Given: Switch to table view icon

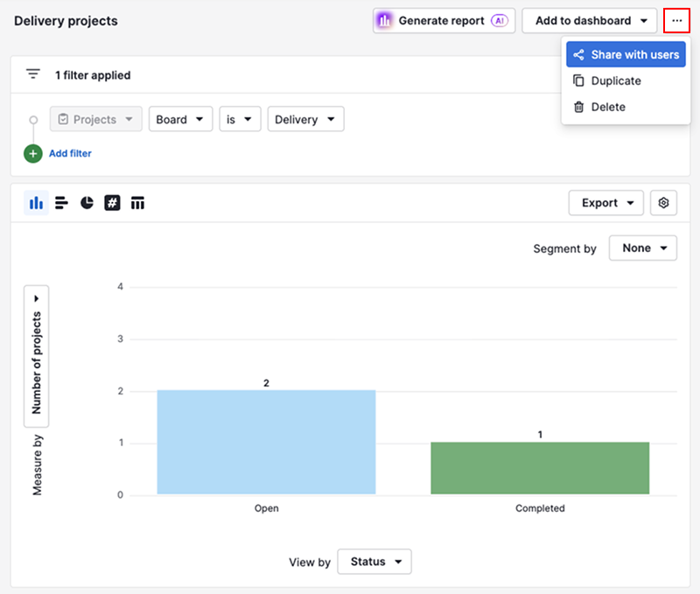Looking at the screenshot, I should (137, 203).
